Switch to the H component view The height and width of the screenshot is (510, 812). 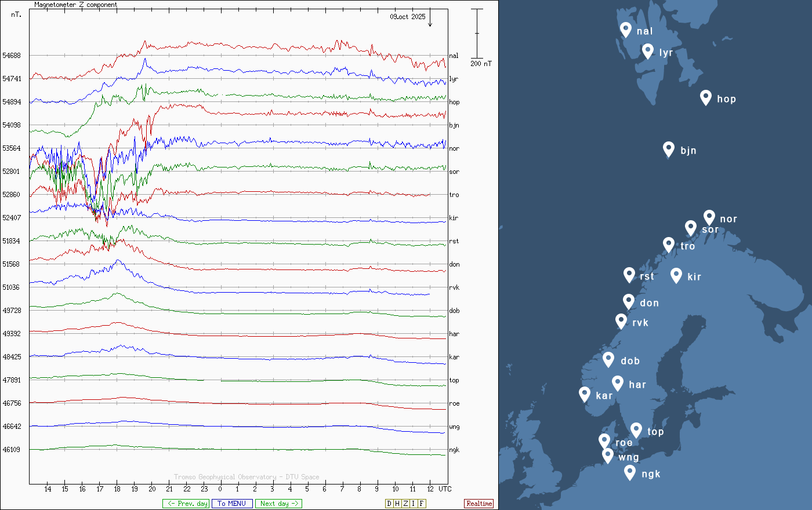click(x=397, y=504)
